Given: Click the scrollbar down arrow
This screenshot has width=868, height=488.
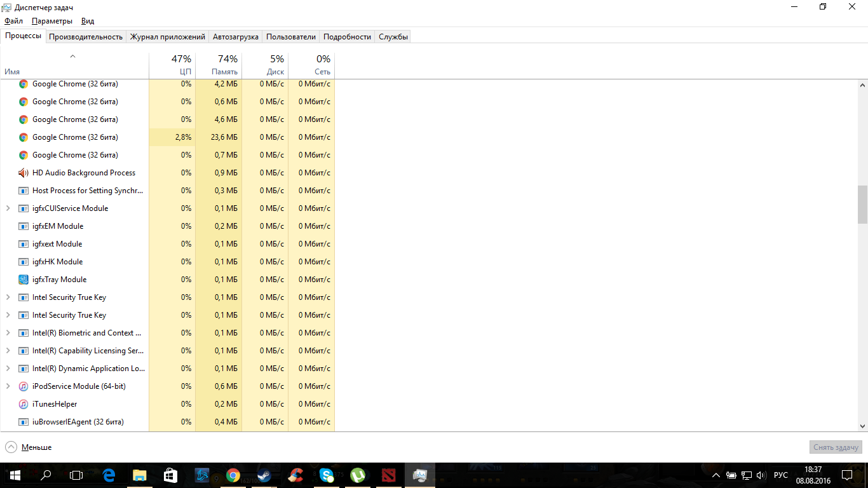Looking at the screenshot, I should 862,426.
